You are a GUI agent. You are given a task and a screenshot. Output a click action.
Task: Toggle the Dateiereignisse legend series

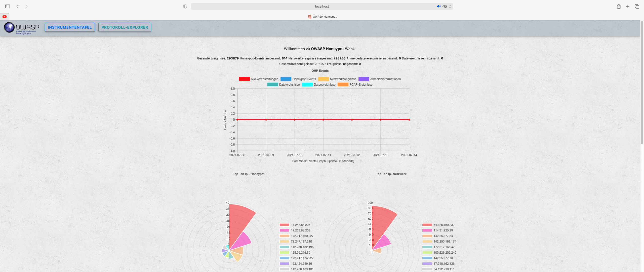point(284,84)
